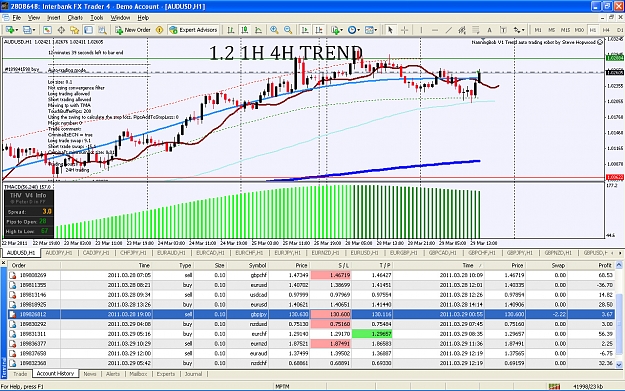Close the Terminal panel with X

[x=4, y=263]
